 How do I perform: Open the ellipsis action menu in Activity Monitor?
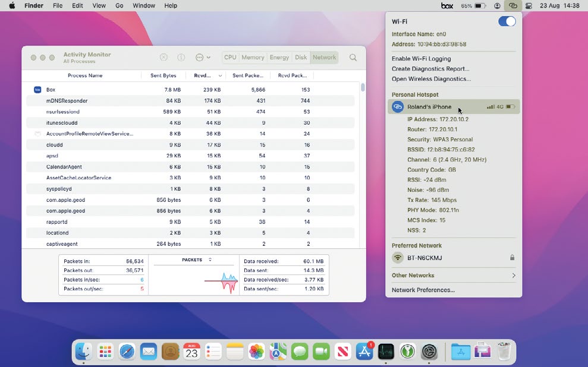(203, 57)
